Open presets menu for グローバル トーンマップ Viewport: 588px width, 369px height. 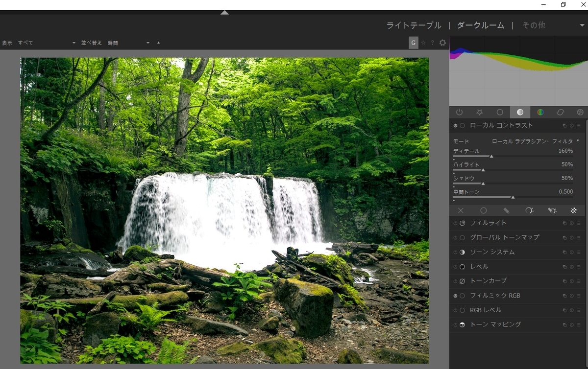578,238
